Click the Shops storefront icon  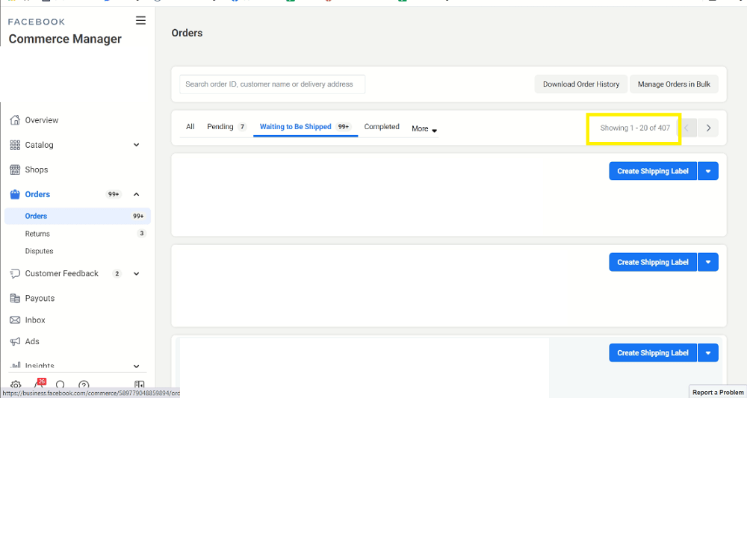[x=15, y=169]
